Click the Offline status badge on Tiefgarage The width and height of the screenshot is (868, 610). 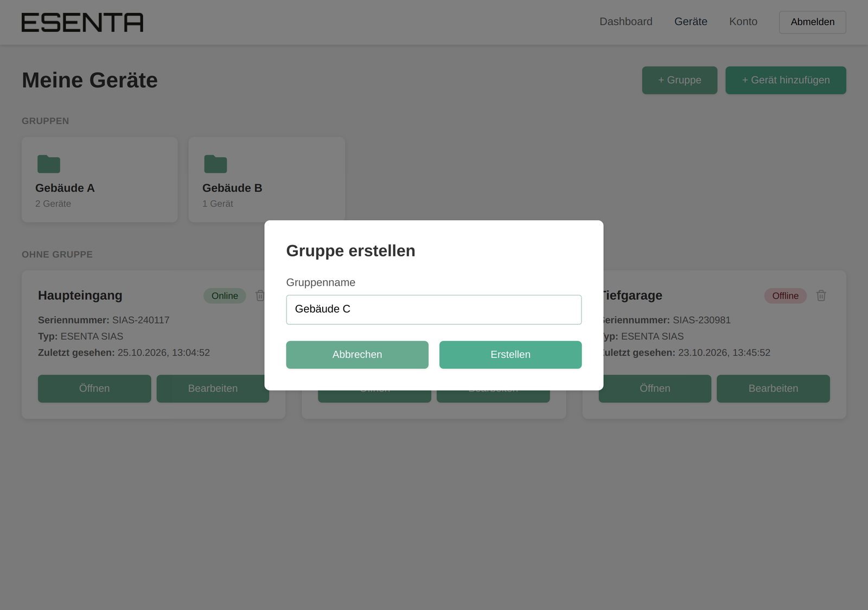[785, 296]
